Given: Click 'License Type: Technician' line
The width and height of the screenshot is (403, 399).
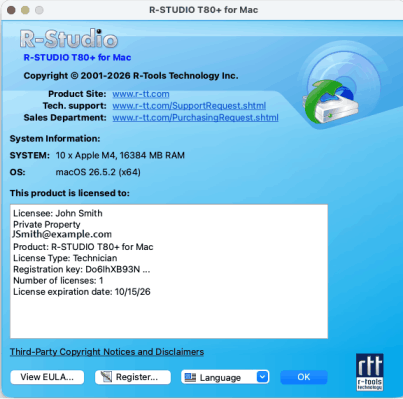Looking at the screenshot, I should (65, 258).
